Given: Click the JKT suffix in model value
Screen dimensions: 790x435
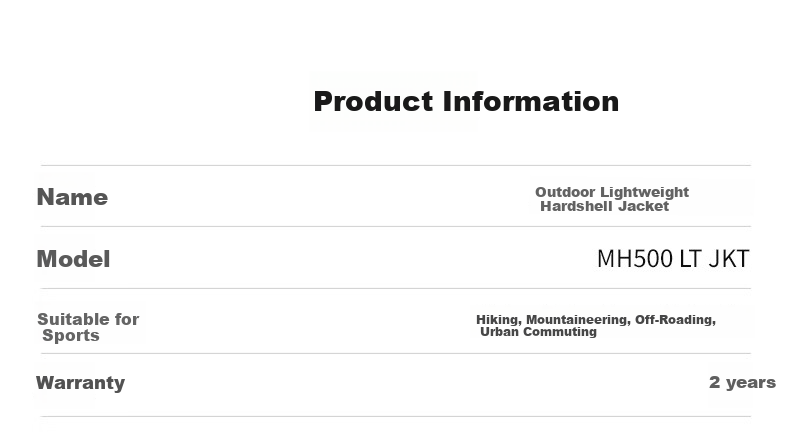Looking at the screenshot, I should [x=729, y=259].
